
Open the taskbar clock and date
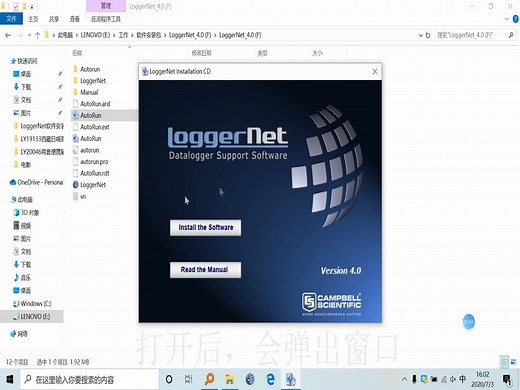click(482, 379)
